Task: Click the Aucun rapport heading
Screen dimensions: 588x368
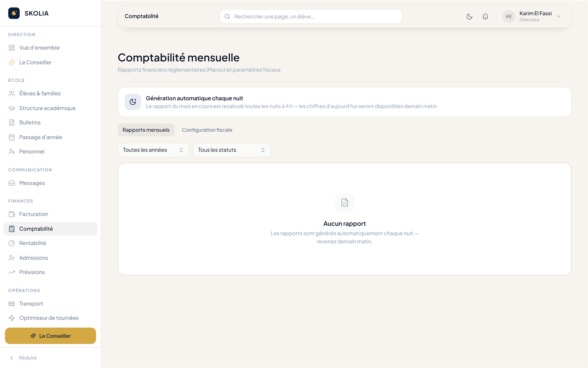Action: pos(345,224)
